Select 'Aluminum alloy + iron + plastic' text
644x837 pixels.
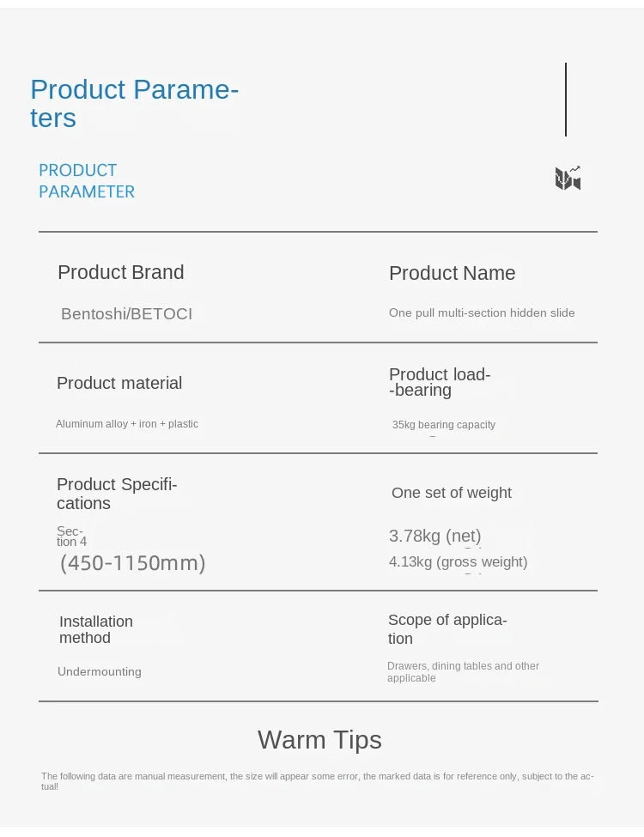coord(127,424)
